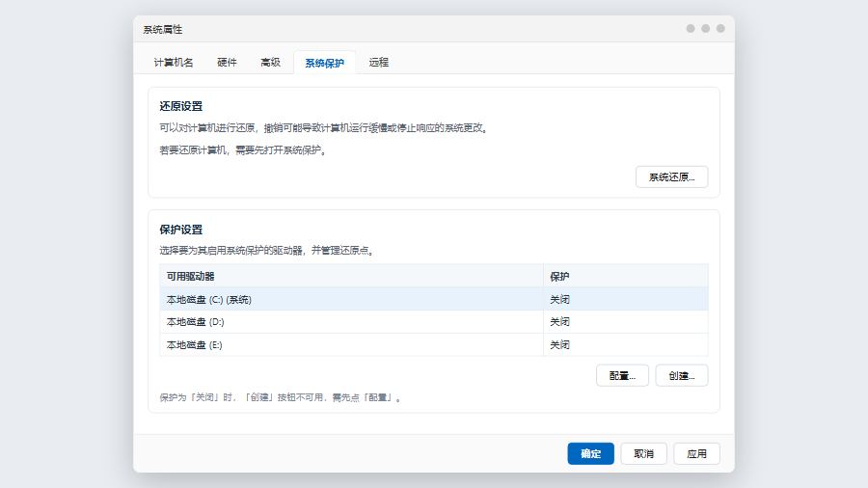Screen dimensions: 868x488
Task: Confirm with the 确定 button
Action: coord(590,453)
